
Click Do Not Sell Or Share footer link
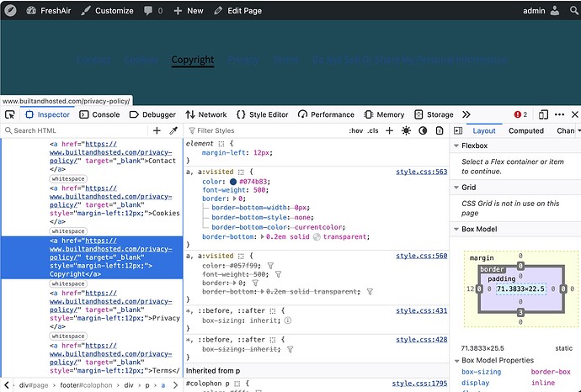409,60
